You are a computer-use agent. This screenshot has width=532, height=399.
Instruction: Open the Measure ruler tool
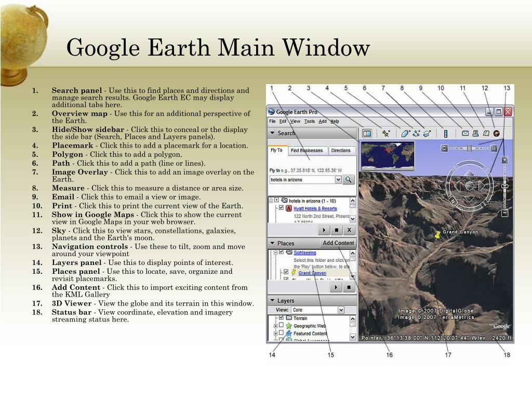(446, 134)
